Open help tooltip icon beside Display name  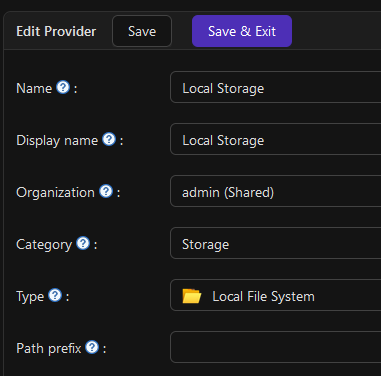pos(109,139)
